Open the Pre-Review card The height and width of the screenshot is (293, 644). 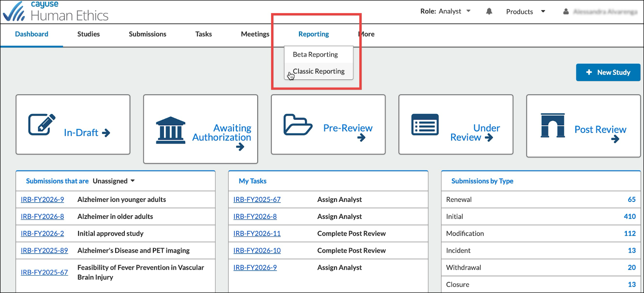tap(328, 125)
